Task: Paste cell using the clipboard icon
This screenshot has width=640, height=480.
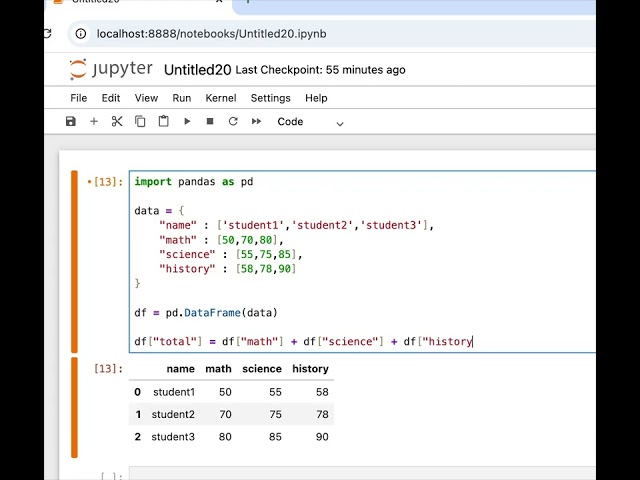Action: click(163, 121)
